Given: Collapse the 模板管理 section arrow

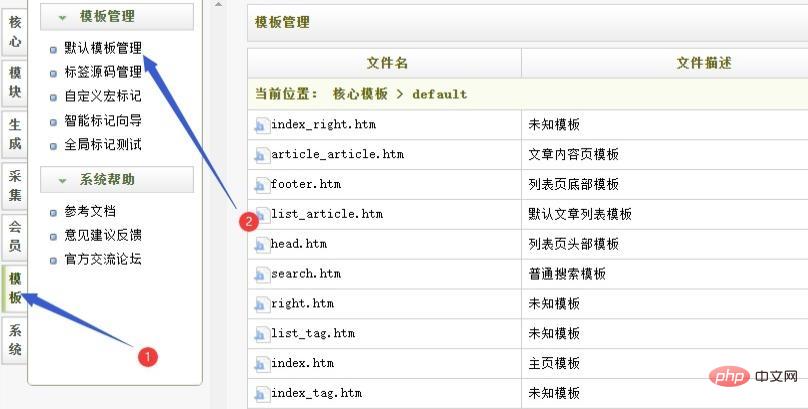Looking at the screenshot, I should [62, 18].
